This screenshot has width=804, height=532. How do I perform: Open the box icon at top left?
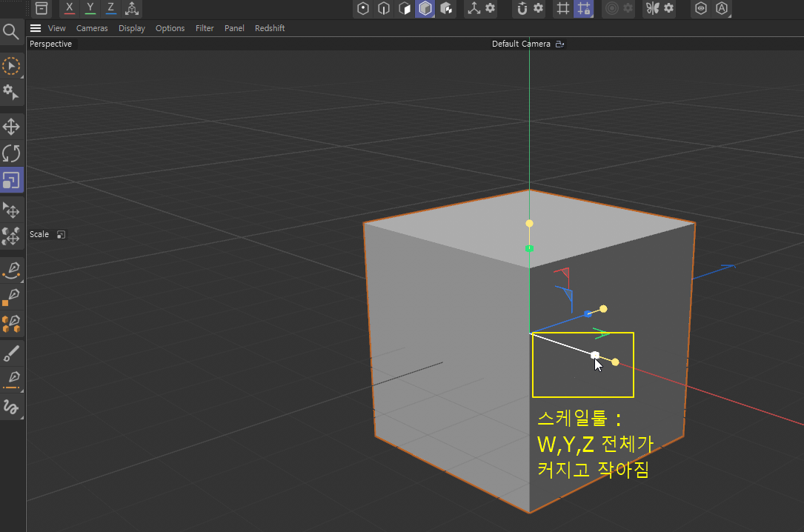(x=41, y=8)
